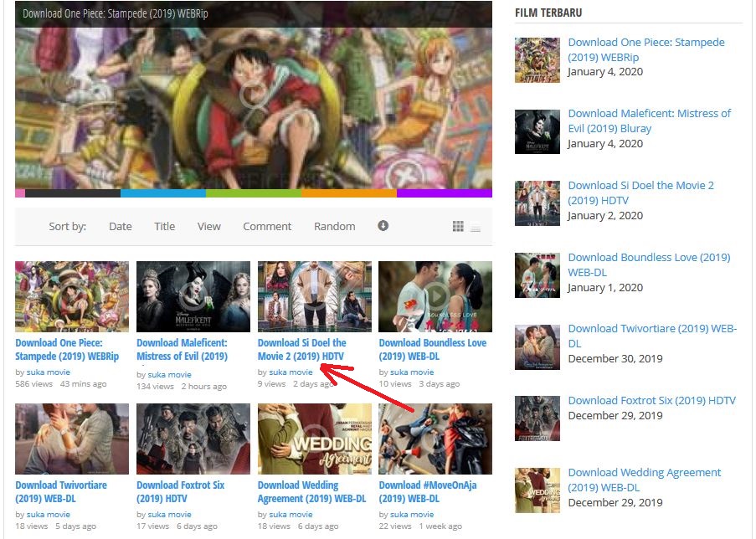
Task: Sort movies by Title
Action: [165, 226]
